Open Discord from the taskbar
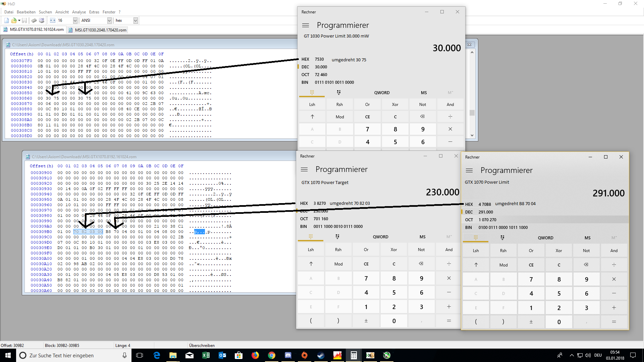This screenshot has width=644, height=362. 288,355
